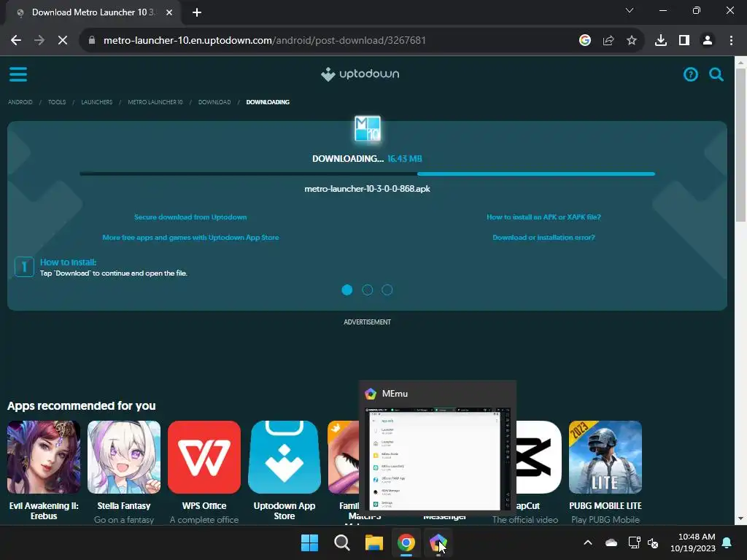Select the first carousel dot
The height and width of the screenshot is (560, 747).
point(347,289)
